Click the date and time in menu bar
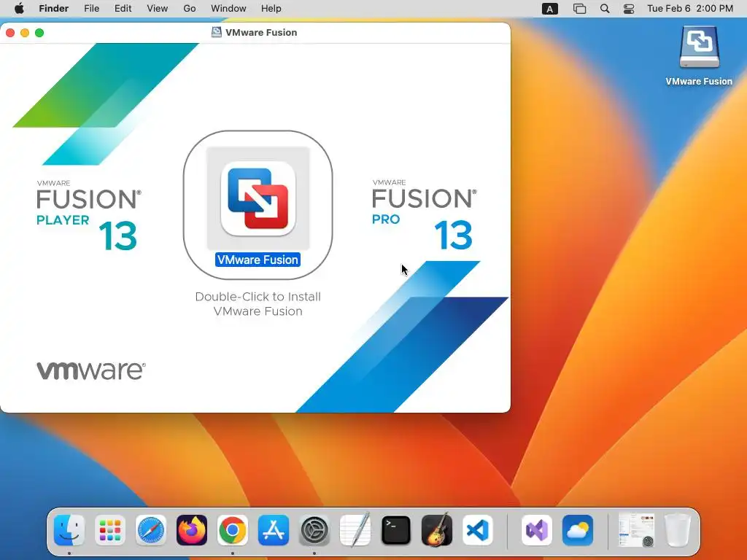 [690, 9]
